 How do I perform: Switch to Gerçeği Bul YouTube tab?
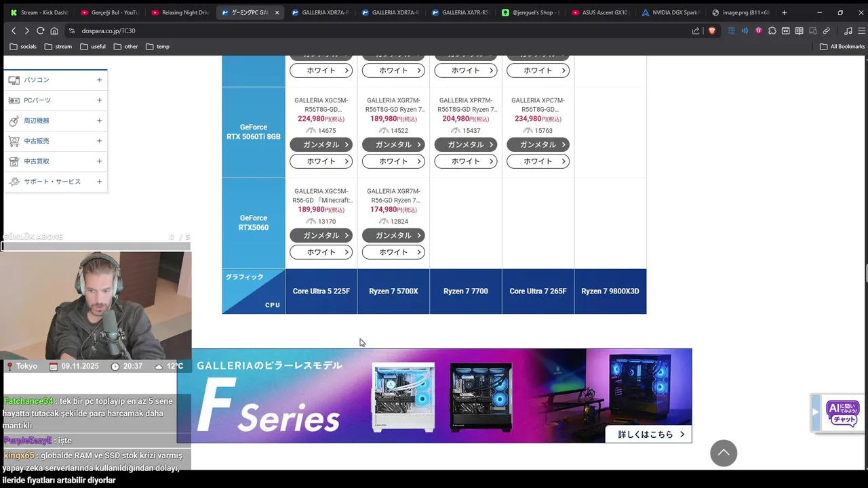[x=110, y=12]
